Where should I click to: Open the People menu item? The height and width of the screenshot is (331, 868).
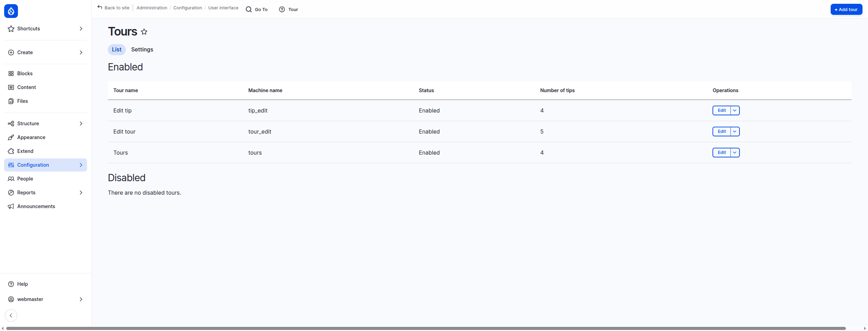(x=46, y=179)
